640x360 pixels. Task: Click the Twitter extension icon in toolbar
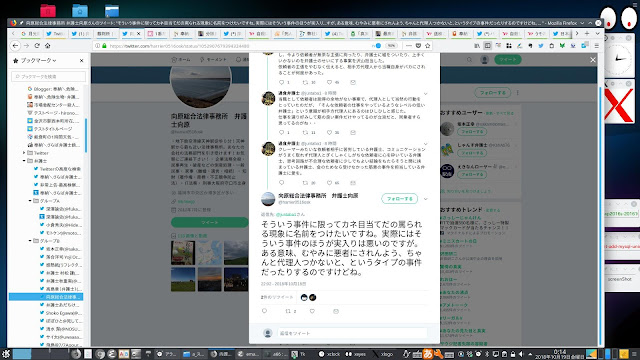pos(541,46)
